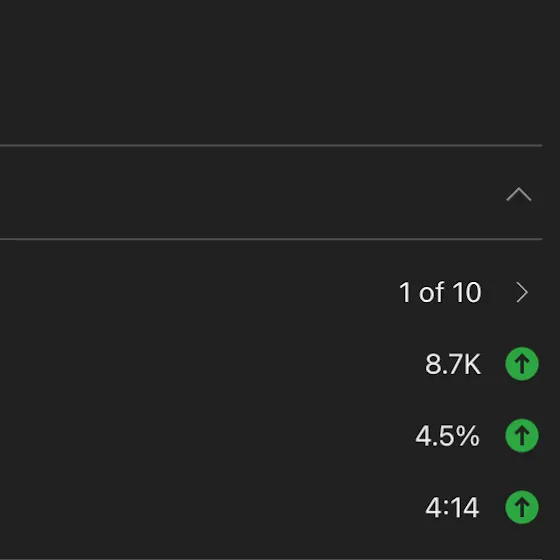This screenshot has height=560, width=560.
Task: Click the letter K in 8.7K
Action: 472,364
